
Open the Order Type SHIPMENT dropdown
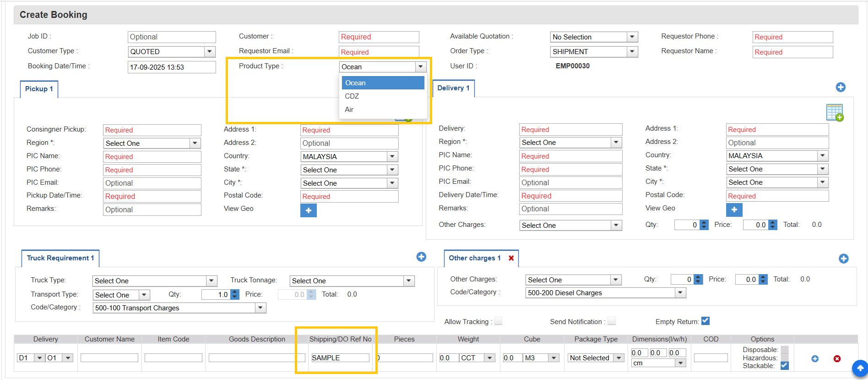point(594,52)
